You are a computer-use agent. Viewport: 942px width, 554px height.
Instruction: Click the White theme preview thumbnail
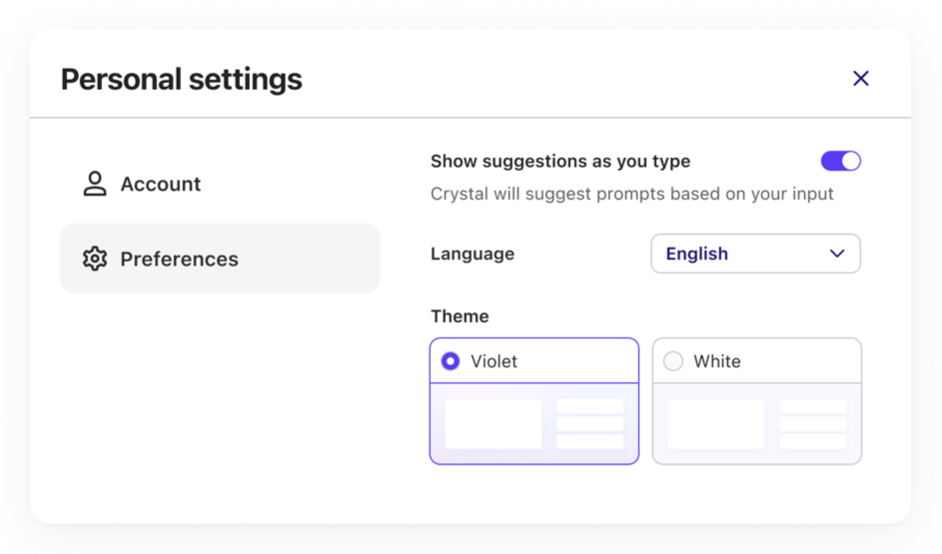(x=757, y=424)
